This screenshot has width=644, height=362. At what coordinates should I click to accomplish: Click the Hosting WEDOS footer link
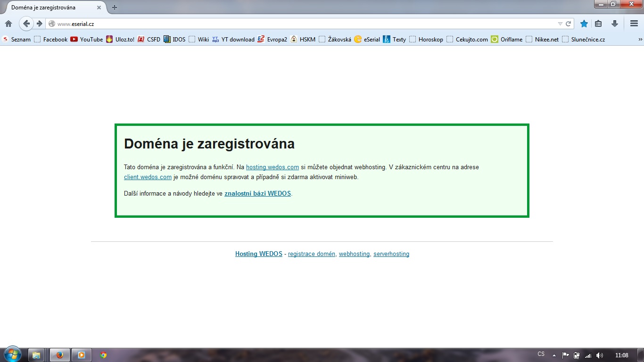click(259, 254)
